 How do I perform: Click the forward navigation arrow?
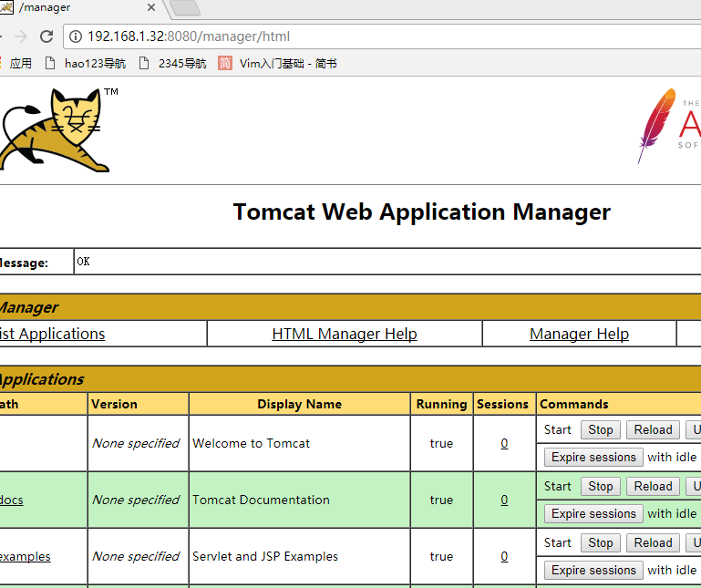(x=21, y=36)
